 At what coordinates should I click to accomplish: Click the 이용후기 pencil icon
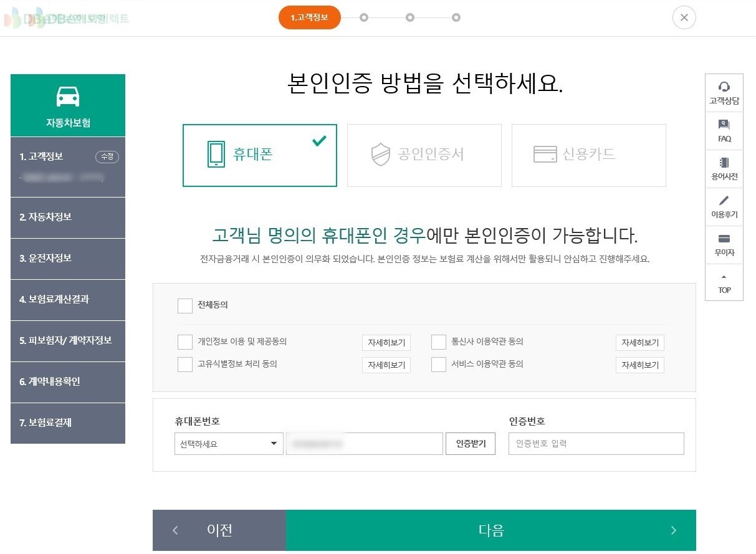pos(724,201)
